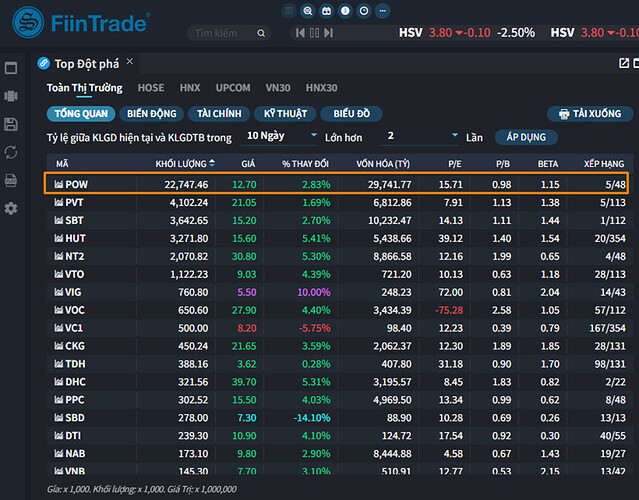The image size is (639, 500).
Task: Open settings gear in left sidebar
Action: (x=11, y=208)
